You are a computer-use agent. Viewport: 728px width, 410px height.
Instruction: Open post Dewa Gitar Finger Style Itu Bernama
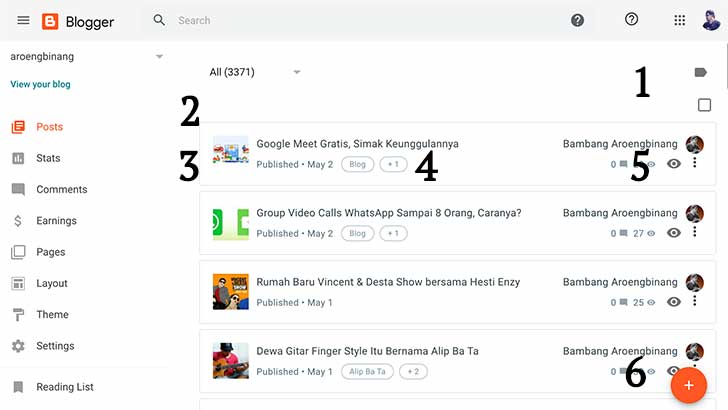point(367,351)
